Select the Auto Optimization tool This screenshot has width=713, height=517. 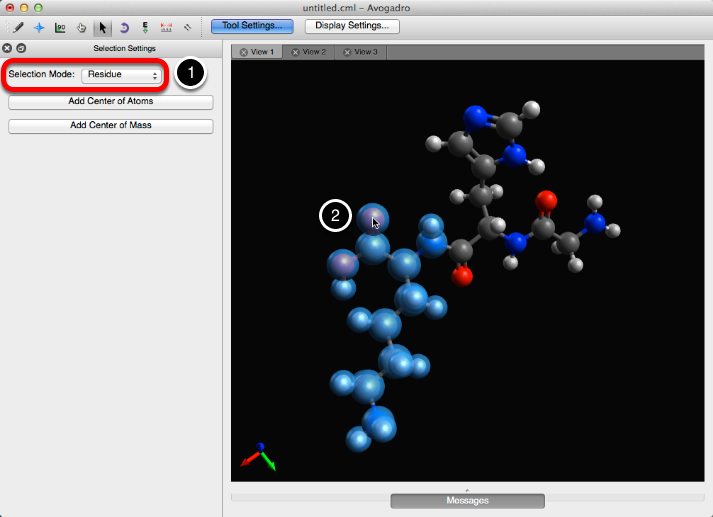pos(145,27)
